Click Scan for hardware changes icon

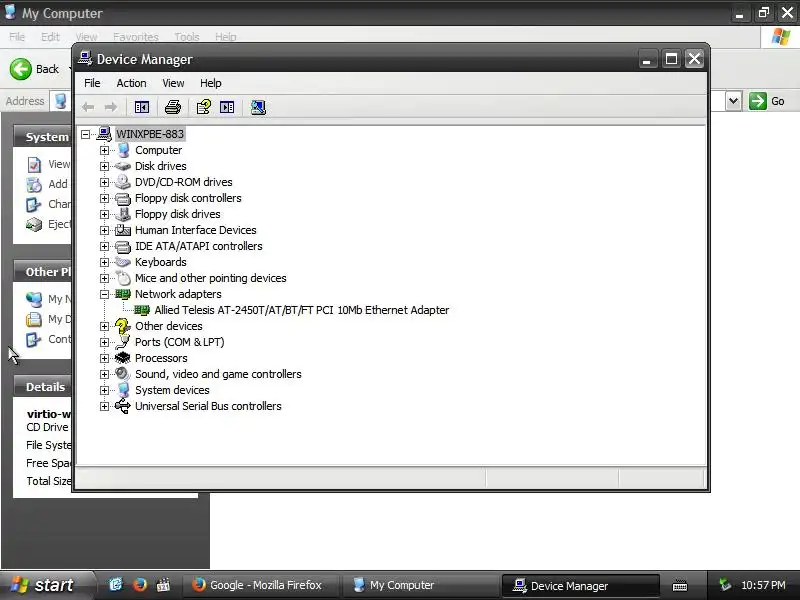(x=258, y=107)
